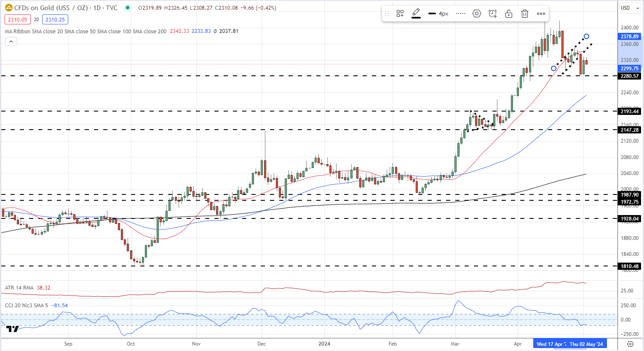Open drawing templates in floating toolbar

[400, 13]
